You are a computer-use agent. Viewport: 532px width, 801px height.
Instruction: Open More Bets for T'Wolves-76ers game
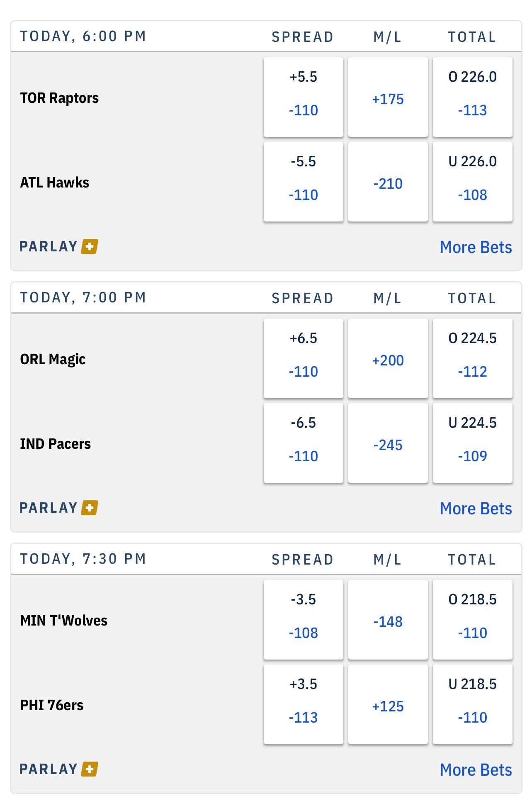pos(476,770)
